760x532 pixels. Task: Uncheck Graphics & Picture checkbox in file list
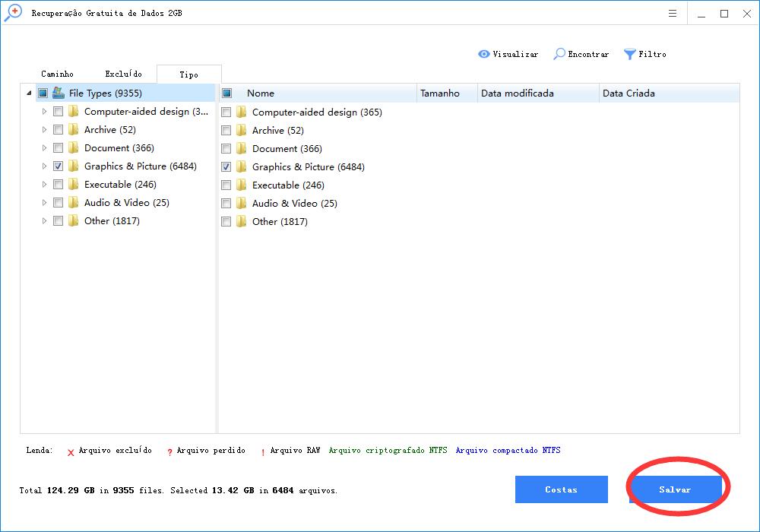coord(226,166)
